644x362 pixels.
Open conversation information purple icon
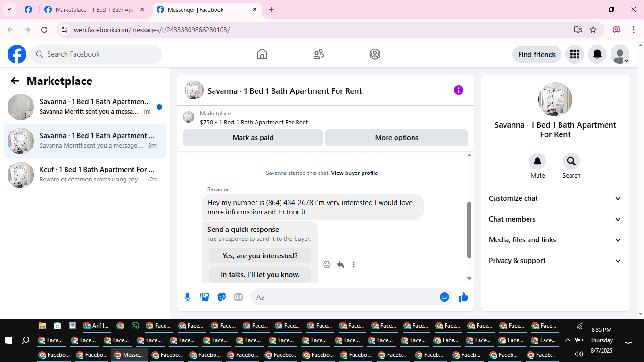point(459,90)
